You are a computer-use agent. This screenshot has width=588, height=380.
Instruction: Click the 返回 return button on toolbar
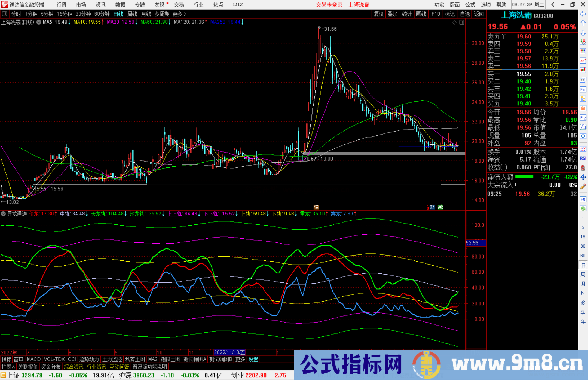click(479, 14)
